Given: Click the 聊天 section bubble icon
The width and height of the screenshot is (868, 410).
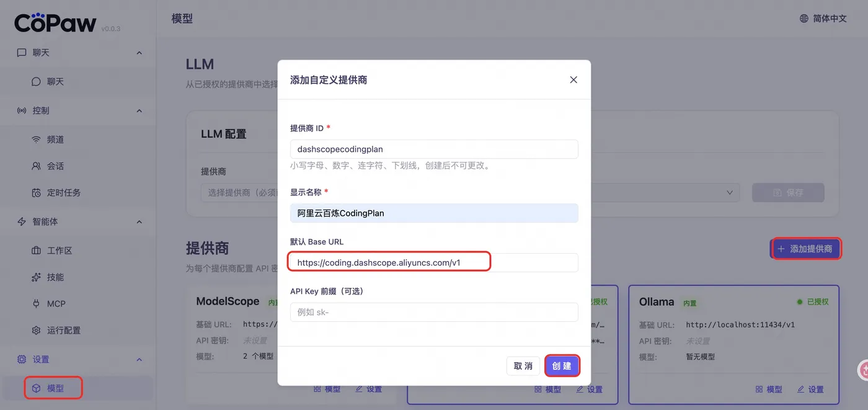Looking at the screenshot, I should coord(22,53).
